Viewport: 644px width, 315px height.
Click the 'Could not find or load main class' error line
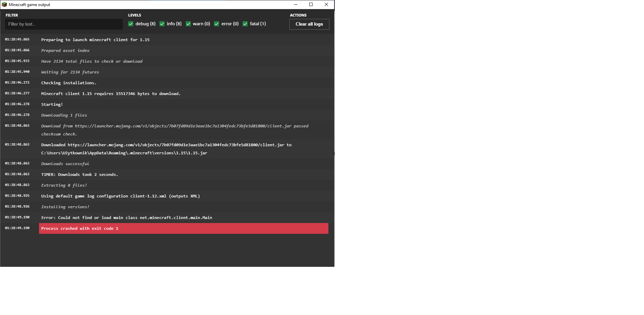127,218
